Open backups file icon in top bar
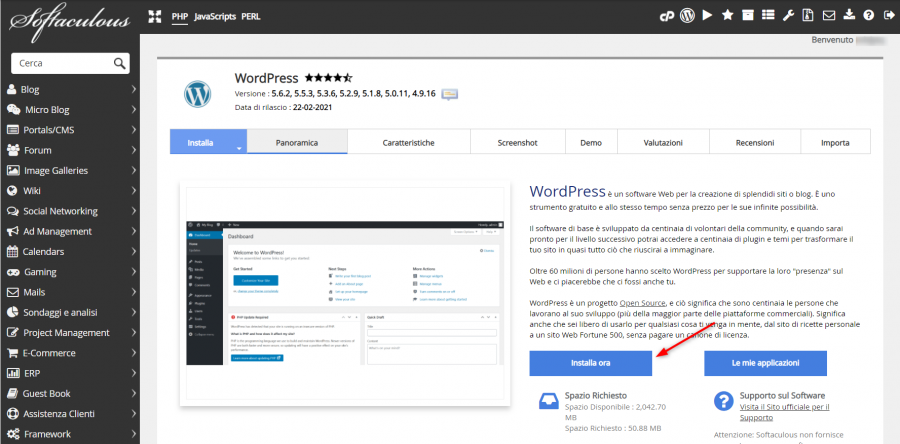 808,15
